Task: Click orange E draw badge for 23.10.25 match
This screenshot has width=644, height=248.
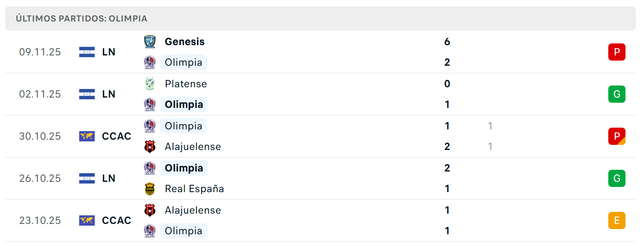Action: (x=616, y=220)
